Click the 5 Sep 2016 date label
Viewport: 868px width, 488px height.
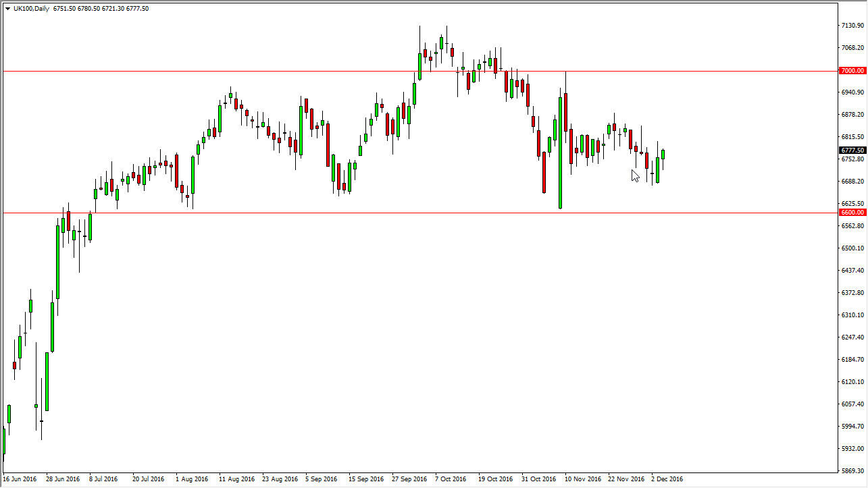tap(322, 479)
